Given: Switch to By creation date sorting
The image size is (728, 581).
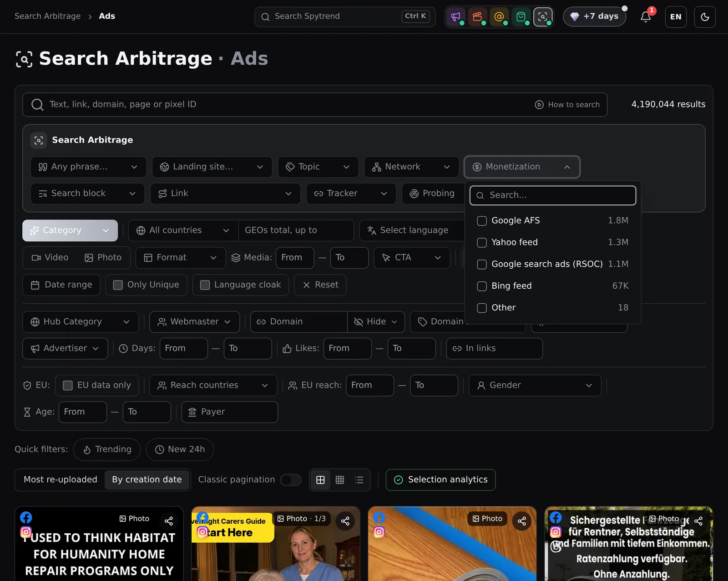Looking at the screenshot, I should click(147, 480).
